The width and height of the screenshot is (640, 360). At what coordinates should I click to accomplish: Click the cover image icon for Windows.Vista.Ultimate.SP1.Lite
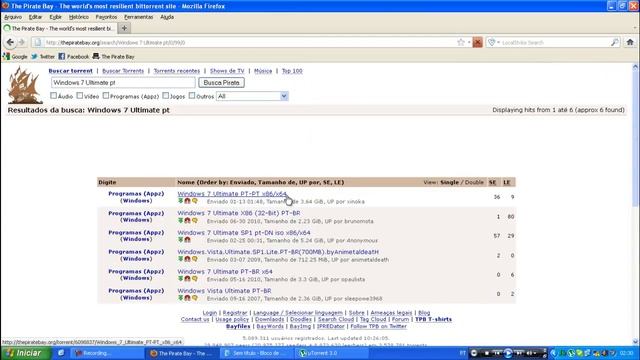[x=187, y=259]
